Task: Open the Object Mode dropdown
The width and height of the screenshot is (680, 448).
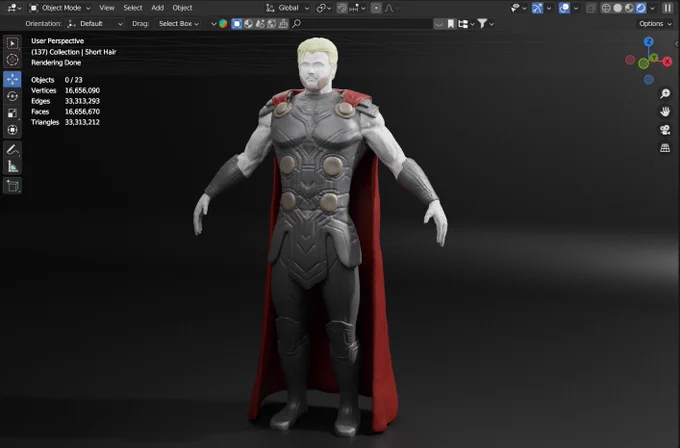Action: 60,8
